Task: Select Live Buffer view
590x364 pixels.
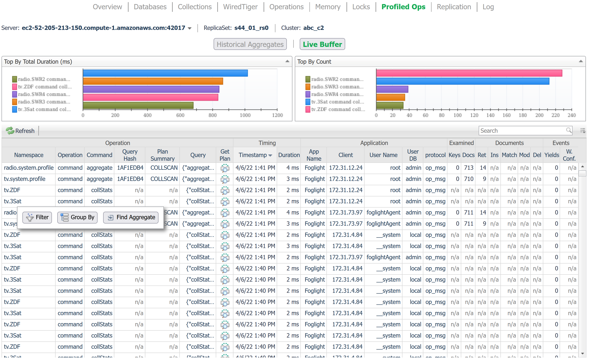Action: tap(322, 44)
